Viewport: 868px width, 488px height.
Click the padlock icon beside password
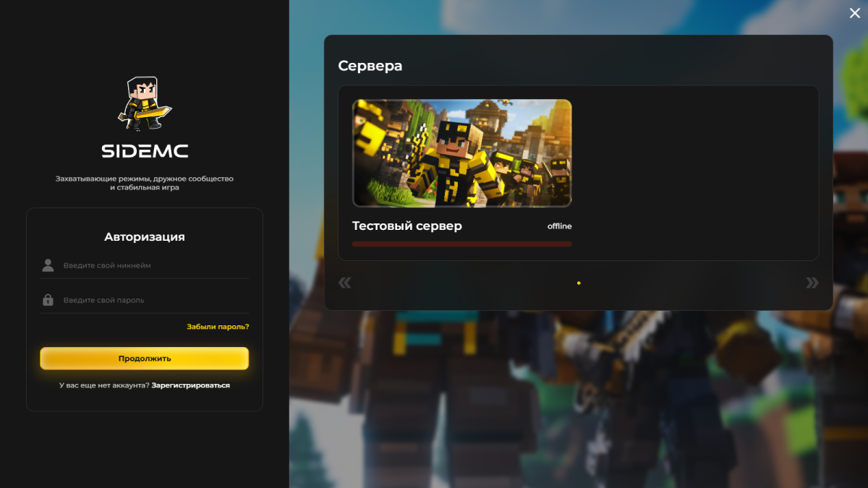point(48,300)
